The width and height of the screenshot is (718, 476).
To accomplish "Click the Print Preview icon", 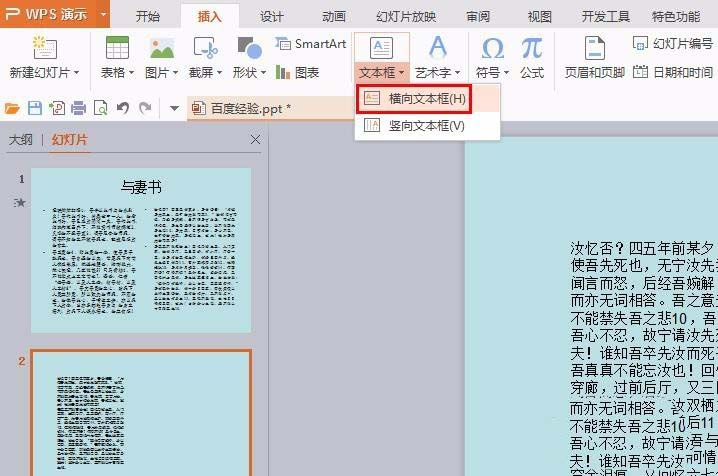I will [100, 108].
